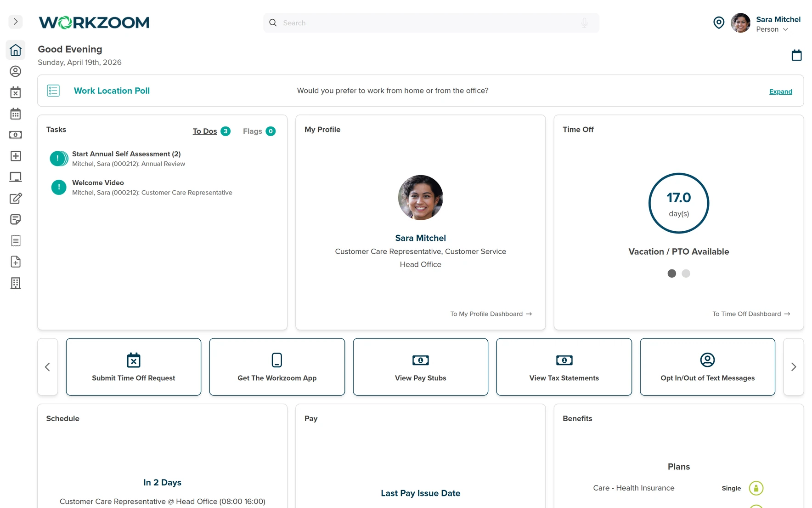Open the calendar icon below the header

click(x=796, y=55)
